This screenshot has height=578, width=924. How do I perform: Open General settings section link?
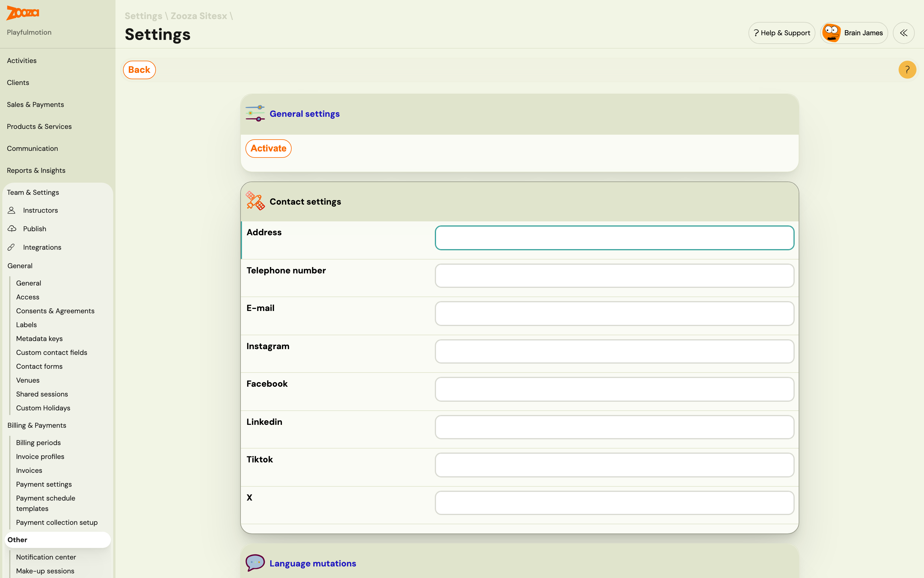pyautogui.click(x=305, y=114)
